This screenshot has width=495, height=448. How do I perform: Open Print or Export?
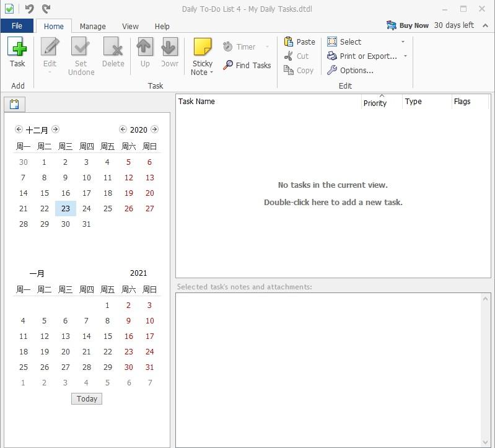362,56
